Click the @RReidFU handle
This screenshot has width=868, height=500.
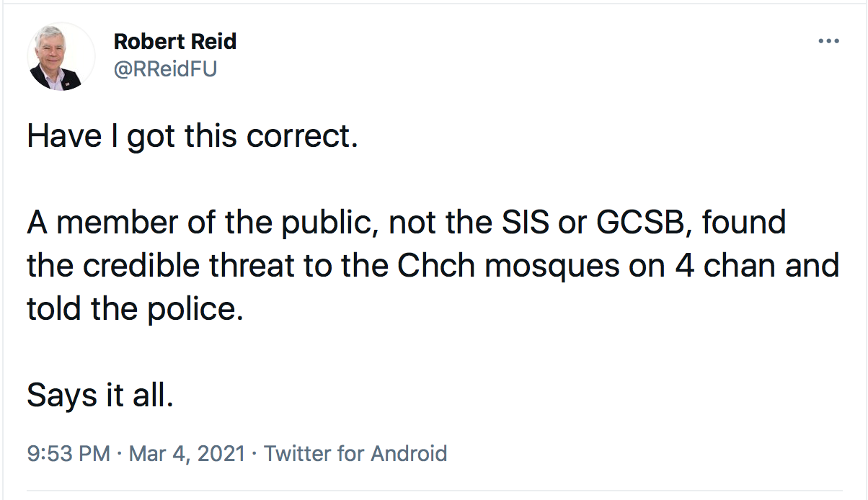(x=165, y=68)
